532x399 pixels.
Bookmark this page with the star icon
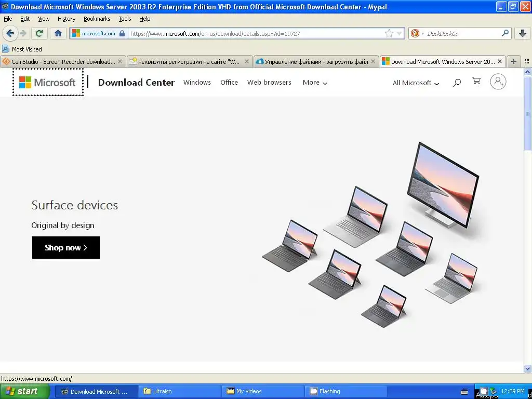click(x=389, y=33)
